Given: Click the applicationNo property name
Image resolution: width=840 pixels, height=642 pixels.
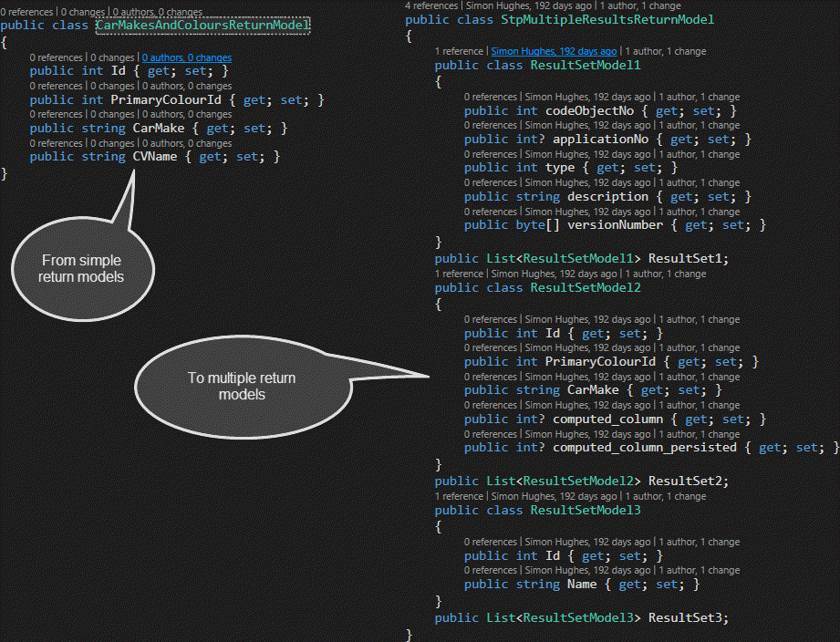Looking at the screenshot, I should pos(600,140).
